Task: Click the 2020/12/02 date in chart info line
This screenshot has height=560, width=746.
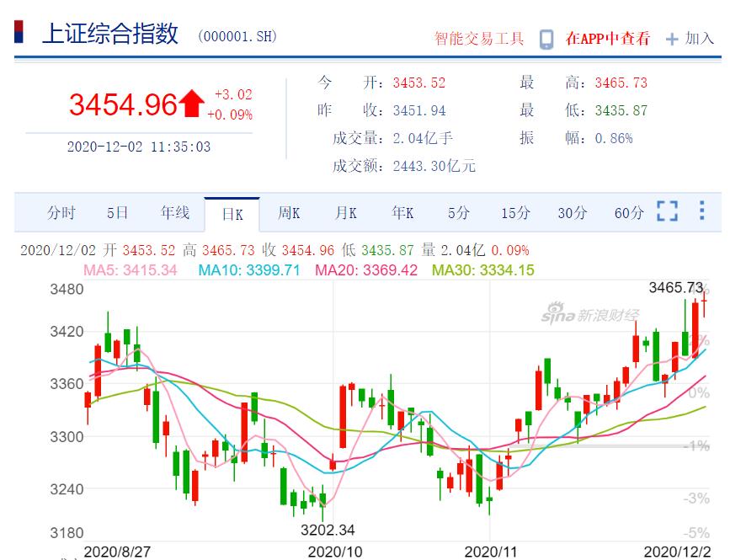Action: click(58, 250)
